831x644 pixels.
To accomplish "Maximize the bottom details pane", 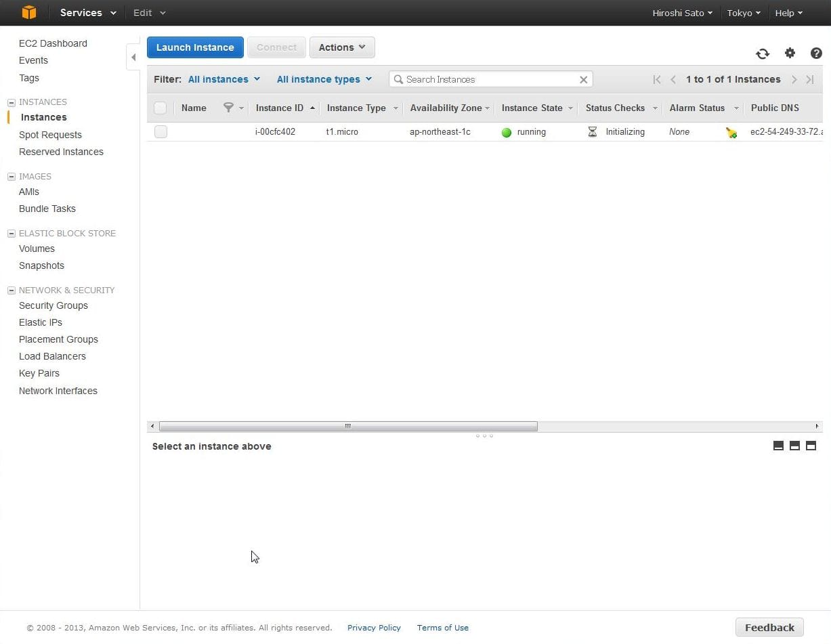I will (811, 446).
